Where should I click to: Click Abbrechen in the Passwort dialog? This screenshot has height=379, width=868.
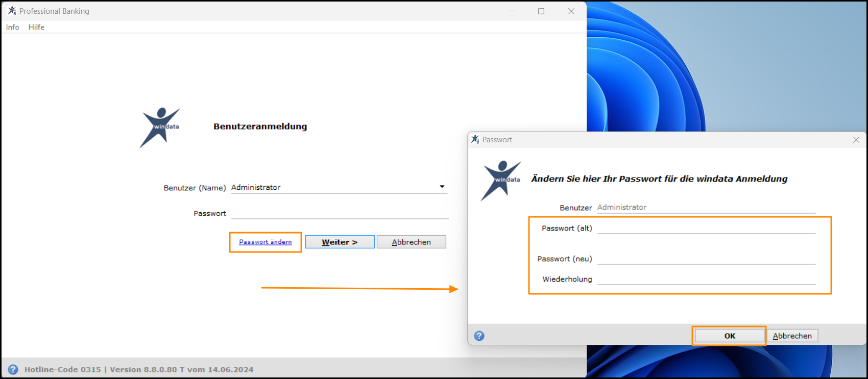pos(792,336)
